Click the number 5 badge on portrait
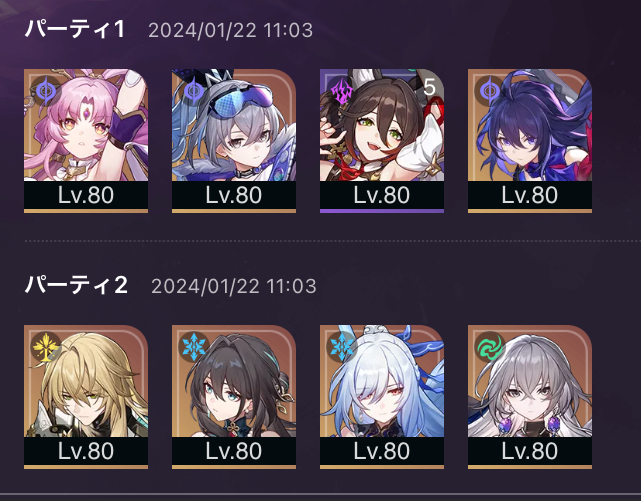 (x=429, y=87)
